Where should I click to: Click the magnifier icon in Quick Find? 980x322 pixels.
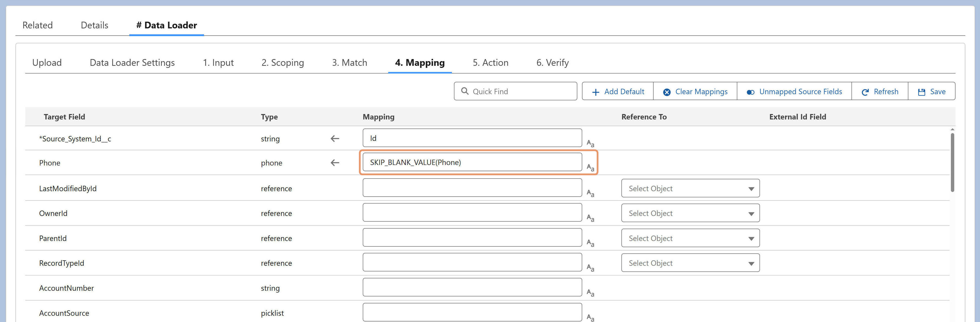464,91
